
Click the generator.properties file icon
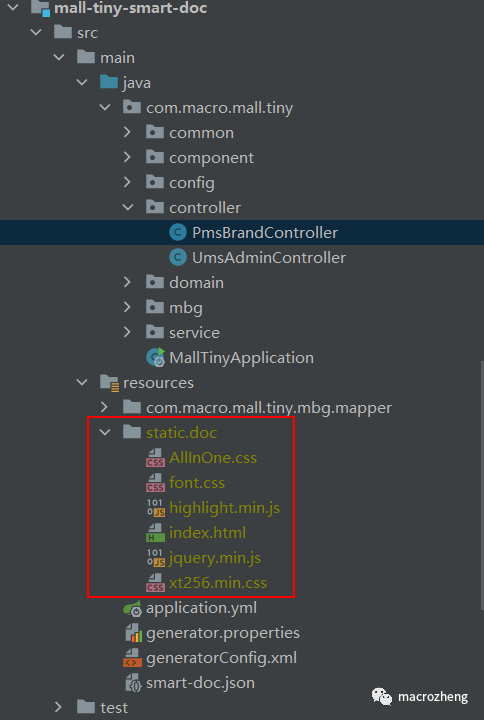point(133,633)
